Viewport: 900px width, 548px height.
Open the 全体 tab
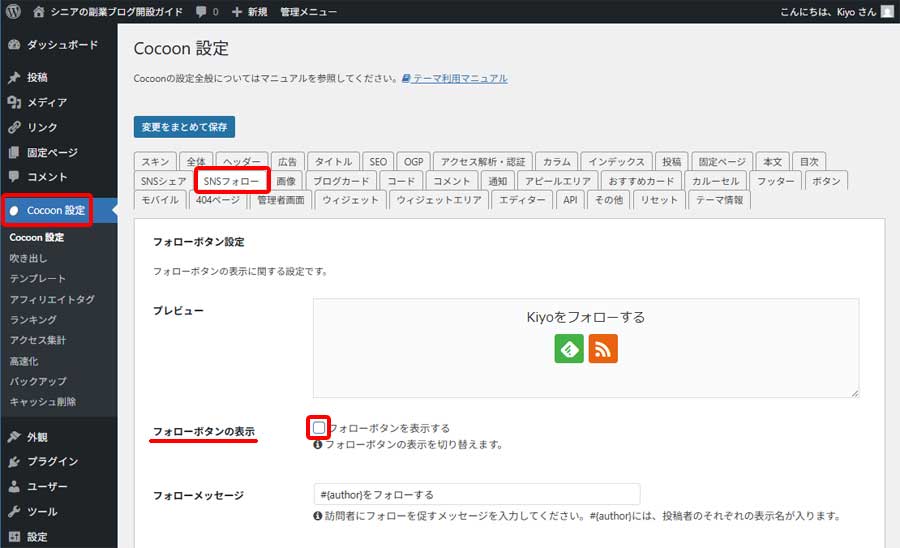pyautogui.click(x=196, y=162)
